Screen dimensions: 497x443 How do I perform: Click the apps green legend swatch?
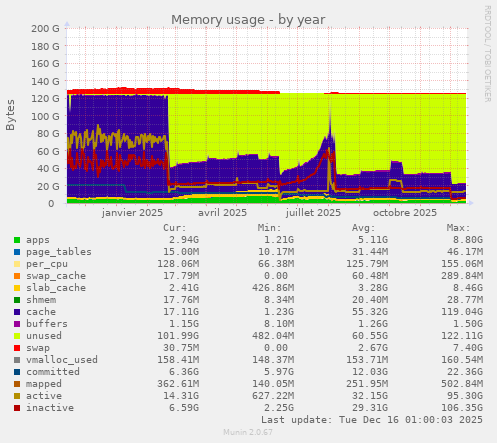[17, 240]
